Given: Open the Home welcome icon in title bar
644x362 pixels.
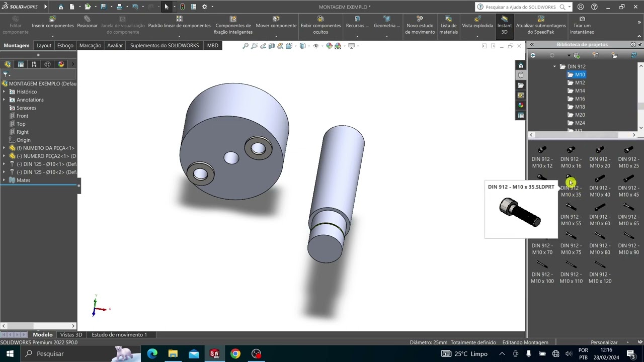Looking at the screenshot, I should [x=61, y=7].
